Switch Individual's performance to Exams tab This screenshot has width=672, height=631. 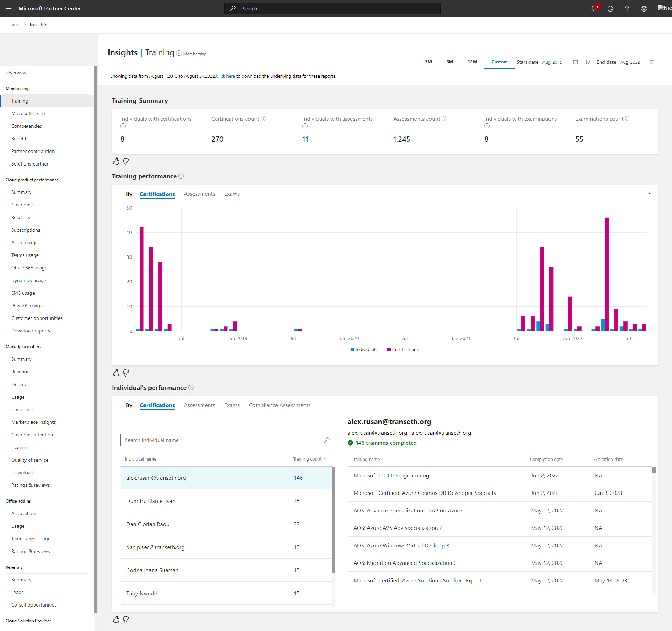click(x=232, y=405)
